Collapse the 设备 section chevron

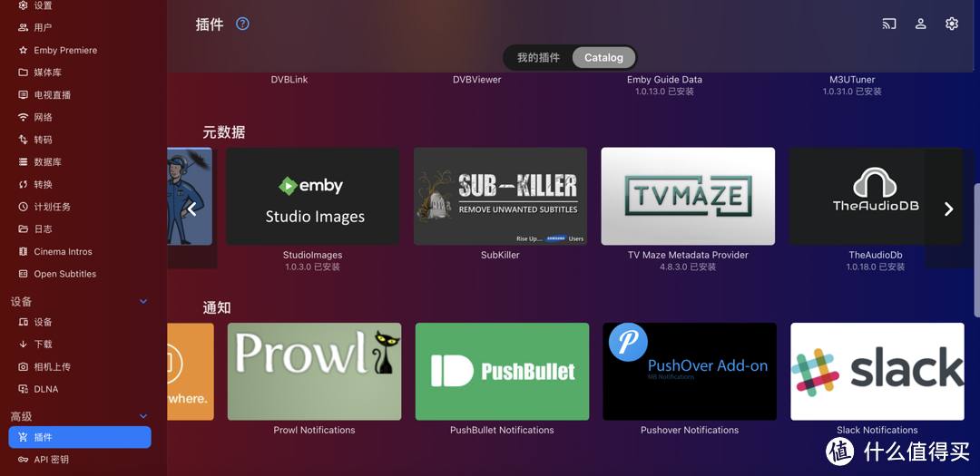[x=143, y=302]
